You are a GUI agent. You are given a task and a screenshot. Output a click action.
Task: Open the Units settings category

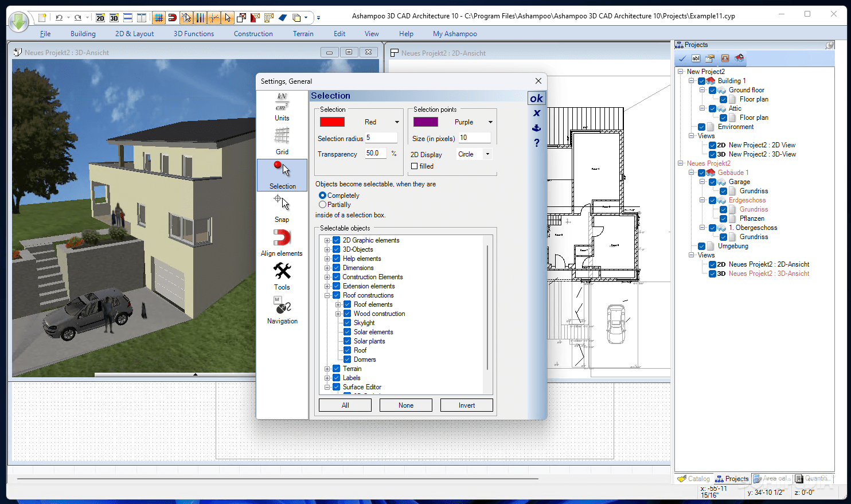point(282,107)
